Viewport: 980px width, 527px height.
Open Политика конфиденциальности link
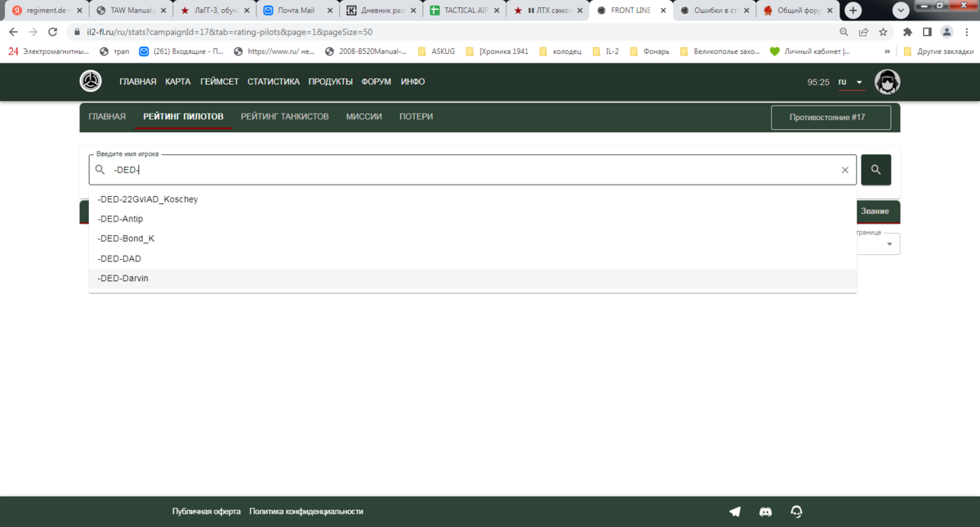(305, 511)
